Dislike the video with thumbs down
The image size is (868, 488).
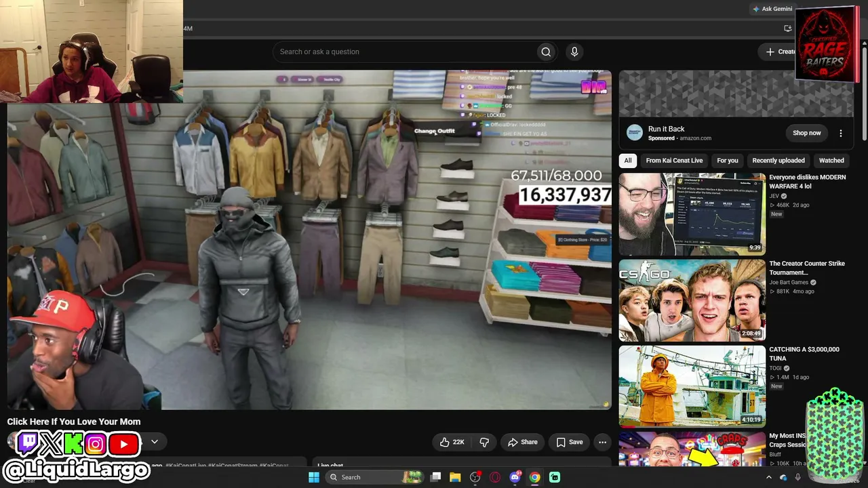pyautogui.click(x=484, y=442)
